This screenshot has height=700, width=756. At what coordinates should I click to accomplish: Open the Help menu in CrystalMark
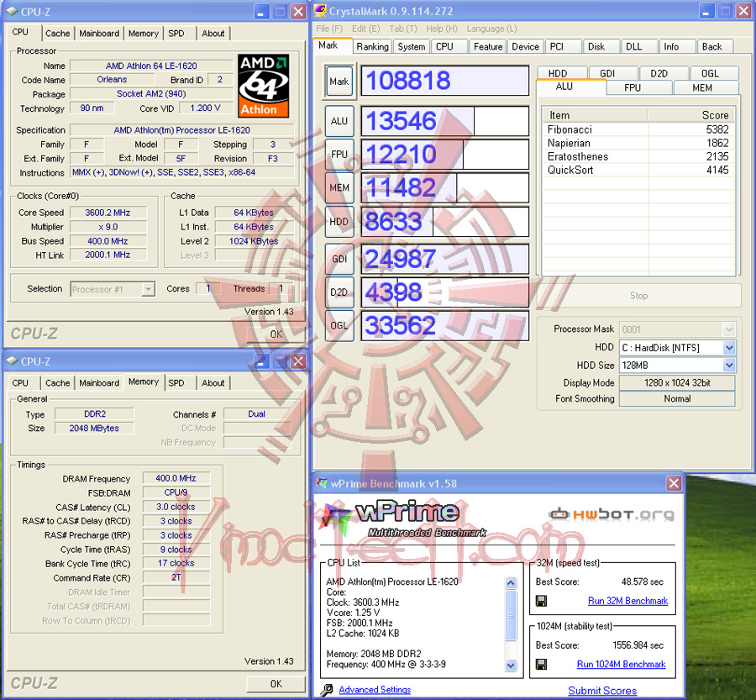point(442,29)
